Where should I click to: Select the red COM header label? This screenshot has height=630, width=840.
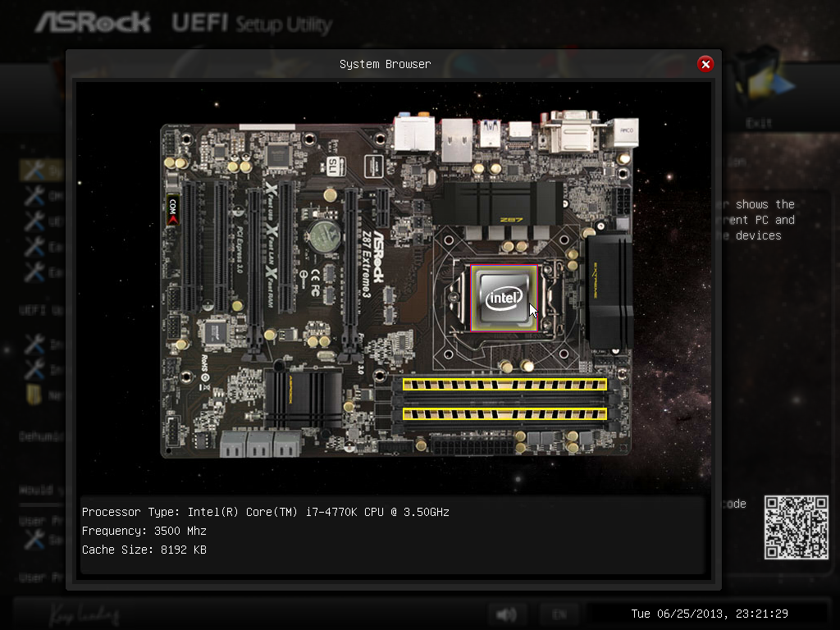click(x=172, y=209)
